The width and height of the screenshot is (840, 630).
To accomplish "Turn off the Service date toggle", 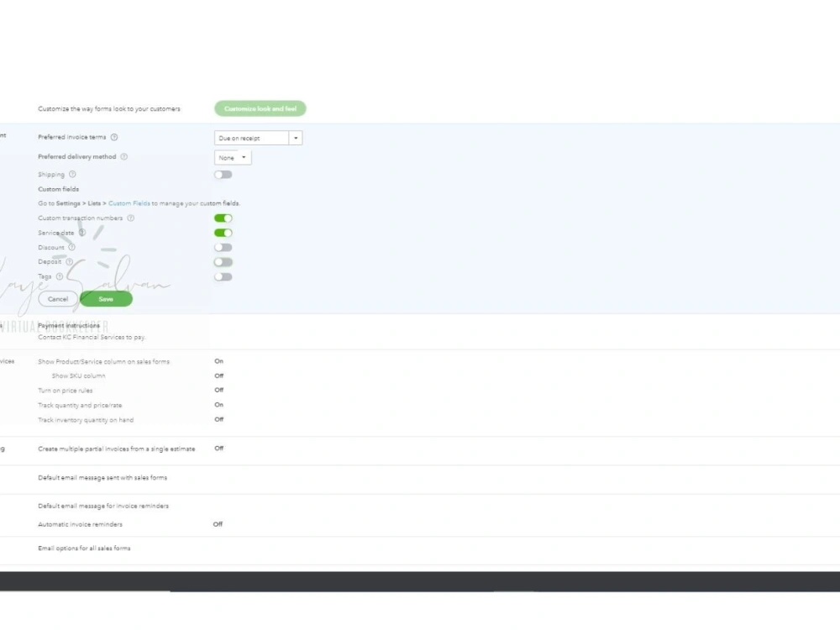I will point(223,233).
